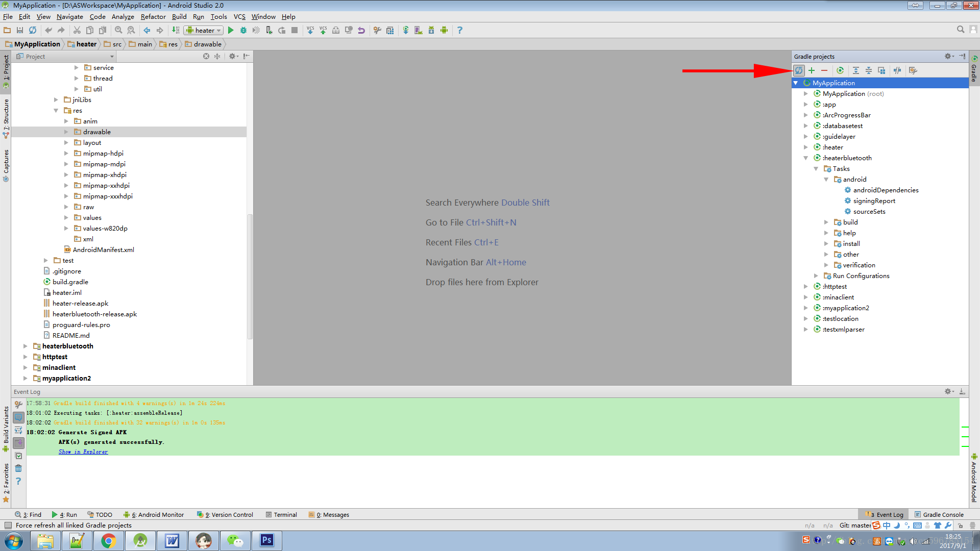The width and height of the screenshot is (980, 551).
Task: Click the Event Log button in status bar
Action: tap(884, 514)
